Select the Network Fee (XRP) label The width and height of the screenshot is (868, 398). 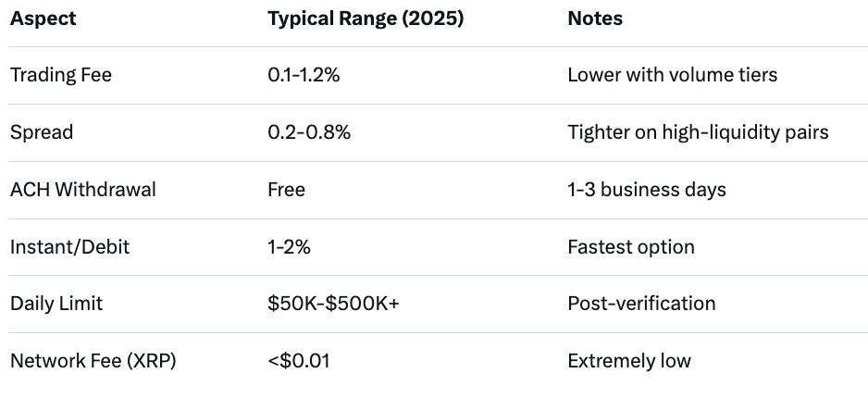pos(93,361)
